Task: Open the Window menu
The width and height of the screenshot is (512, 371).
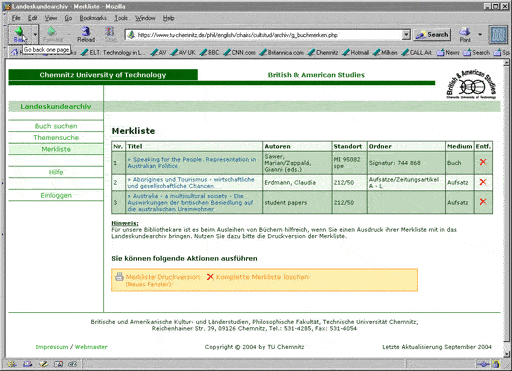Action: (145, 18)
